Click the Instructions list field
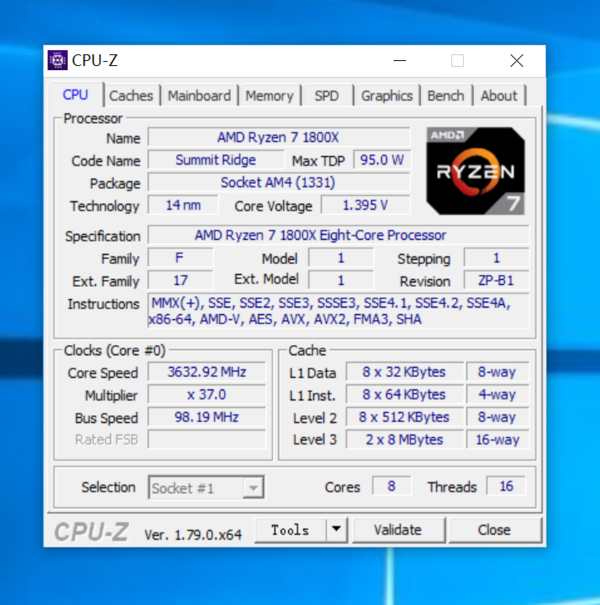The height and width of the screenshot is (605, 600). tap(338, 311)
